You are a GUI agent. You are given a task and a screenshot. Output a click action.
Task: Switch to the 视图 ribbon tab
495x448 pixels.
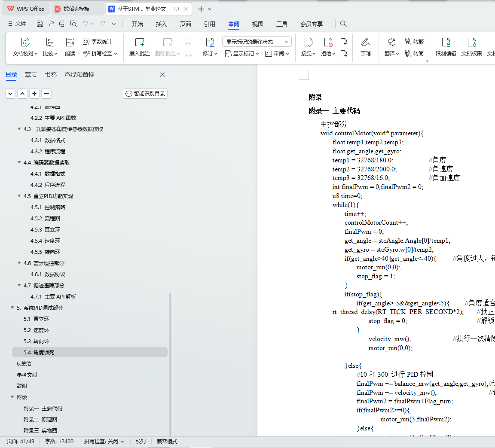tap(258, 24)
